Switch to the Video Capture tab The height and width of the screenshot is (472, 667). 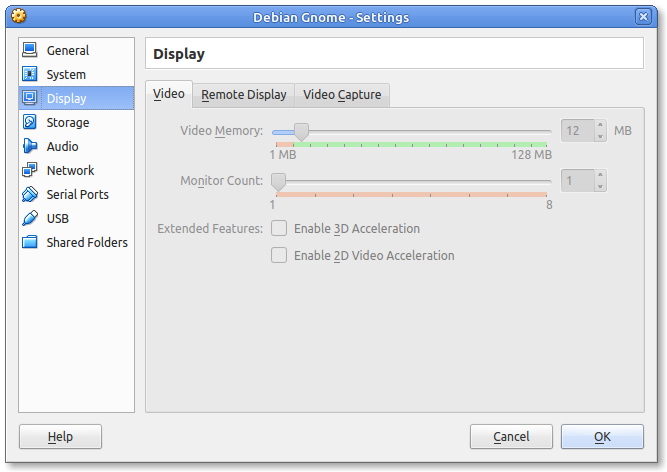click(342, 94)
